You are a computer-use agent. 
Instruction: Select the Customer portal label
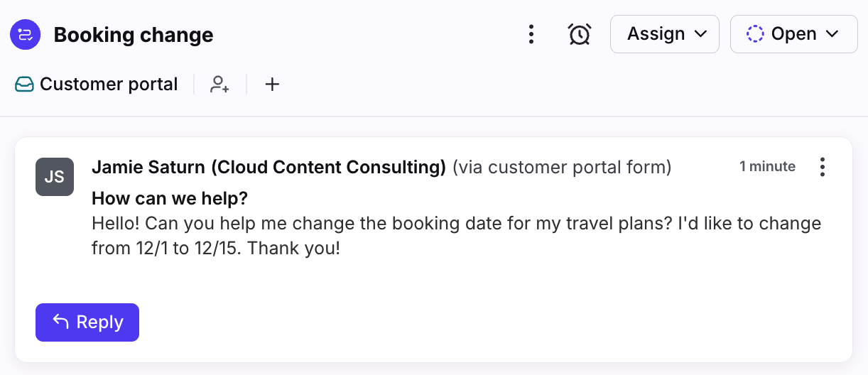click(x=109, y=85)
